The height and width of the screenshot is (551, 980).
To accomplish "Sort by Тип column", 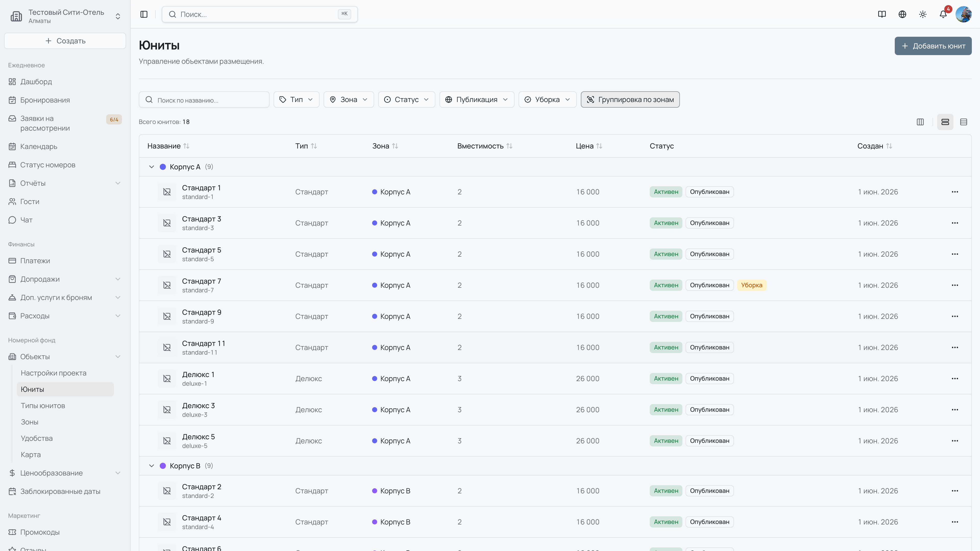I will point(306,146).
